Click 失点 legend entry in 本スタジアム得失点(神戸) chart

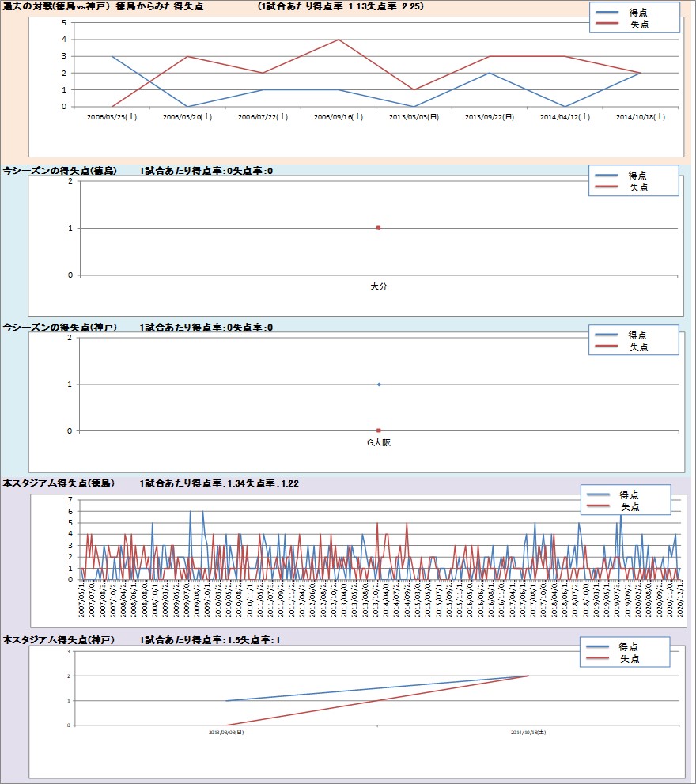pyautogui.click(x=629, y=659)
